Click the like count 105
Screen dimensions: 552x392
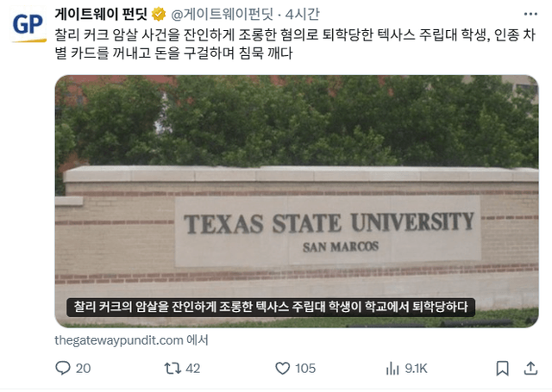point(305,369)
